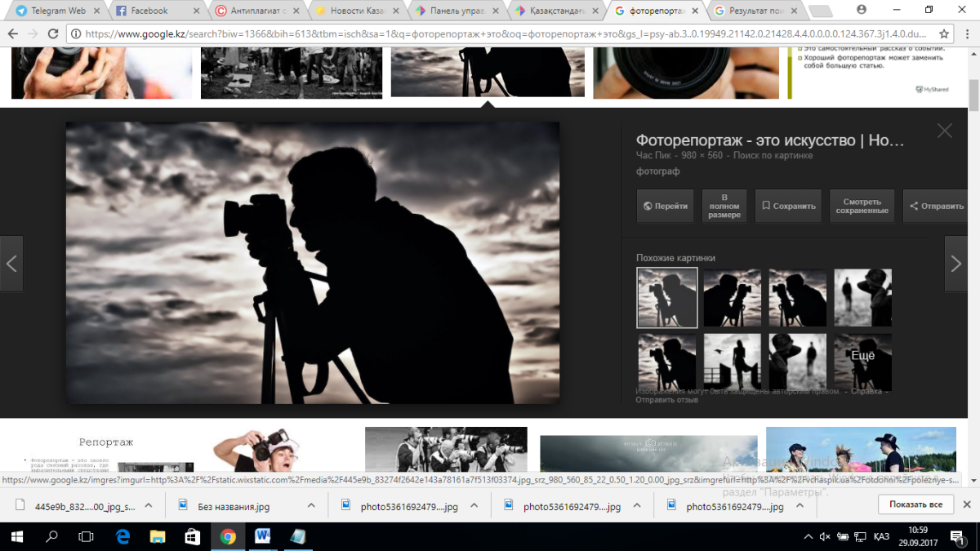Show next image with right arrow
Screen dimensions: 980x551
coord(955,264)
